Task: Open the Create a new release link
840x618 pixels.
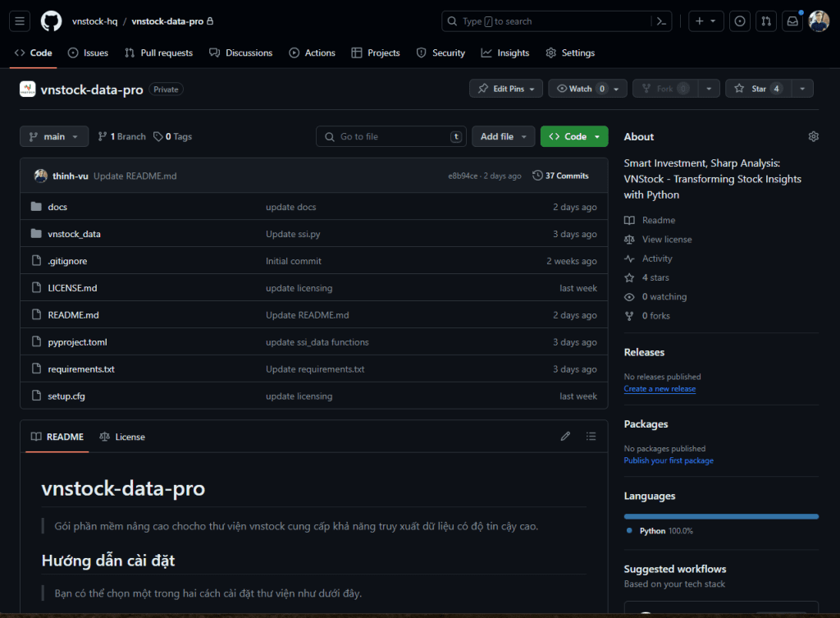Action: tap(660, 388)
